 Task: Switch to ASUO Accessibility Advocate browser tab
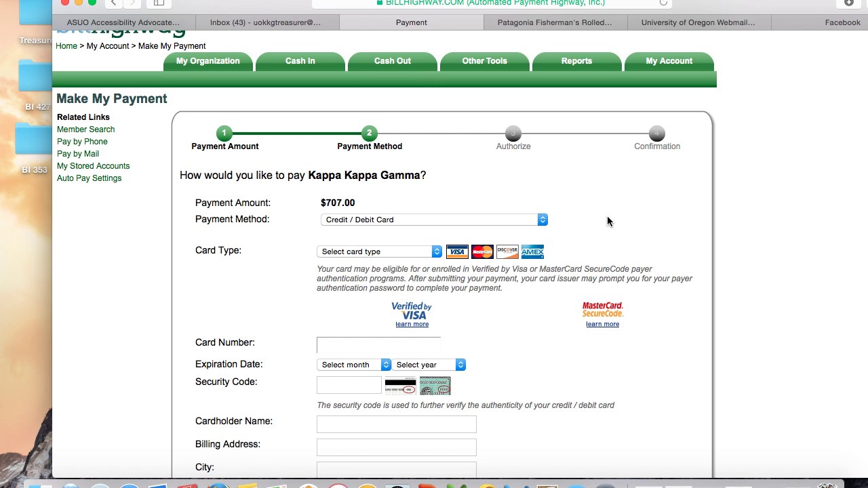[123, 22]
